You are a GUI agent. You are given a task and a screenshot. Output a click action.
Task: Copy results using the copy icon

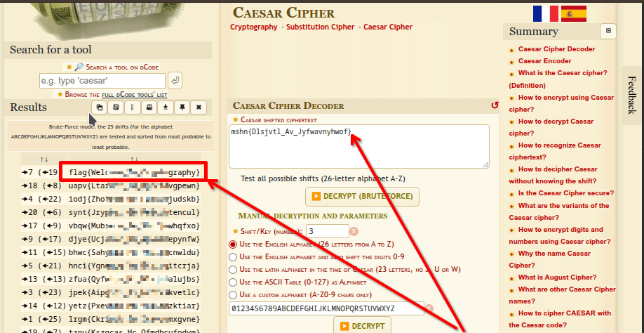point(99,107)
